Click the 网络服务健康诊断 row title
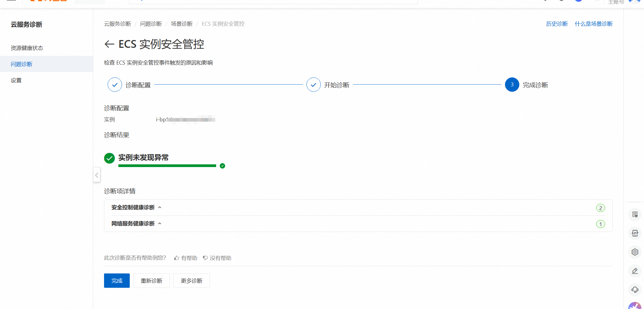Viewport: 644px width, 309px height. tap(133, 224)
